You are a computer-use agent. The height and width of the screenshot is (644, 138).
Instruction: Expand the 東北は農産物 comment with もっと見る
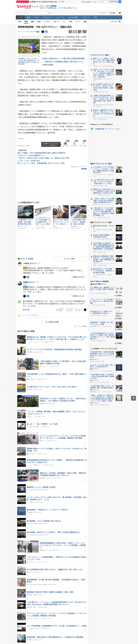point(32,306)
